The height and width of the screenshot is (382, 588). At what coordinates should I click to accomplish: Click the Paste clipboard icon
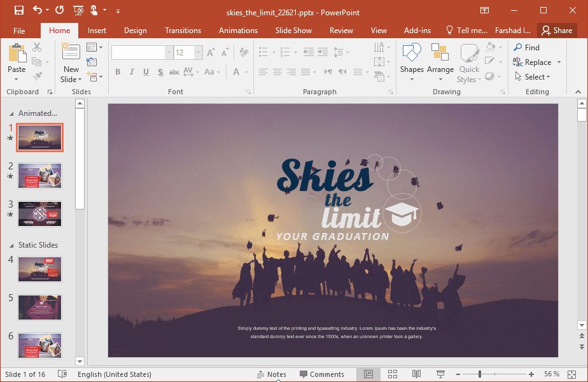[x=17, y=53]
